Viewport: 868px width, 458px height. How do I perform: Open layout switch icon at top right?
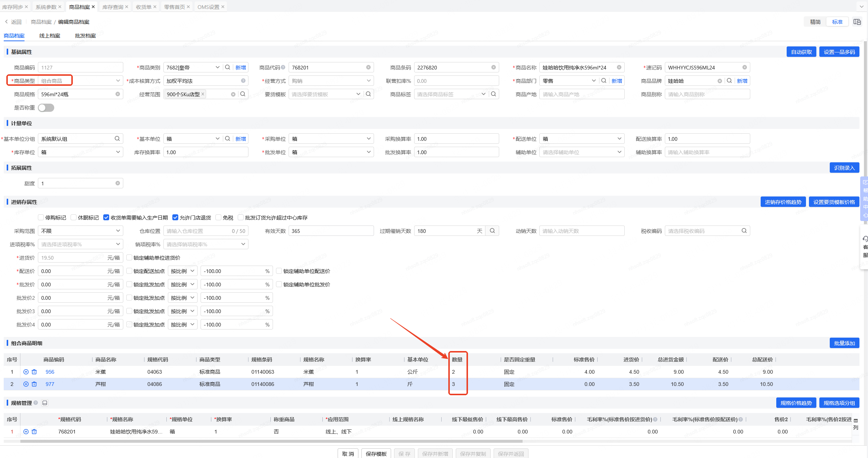coord(857,22)
